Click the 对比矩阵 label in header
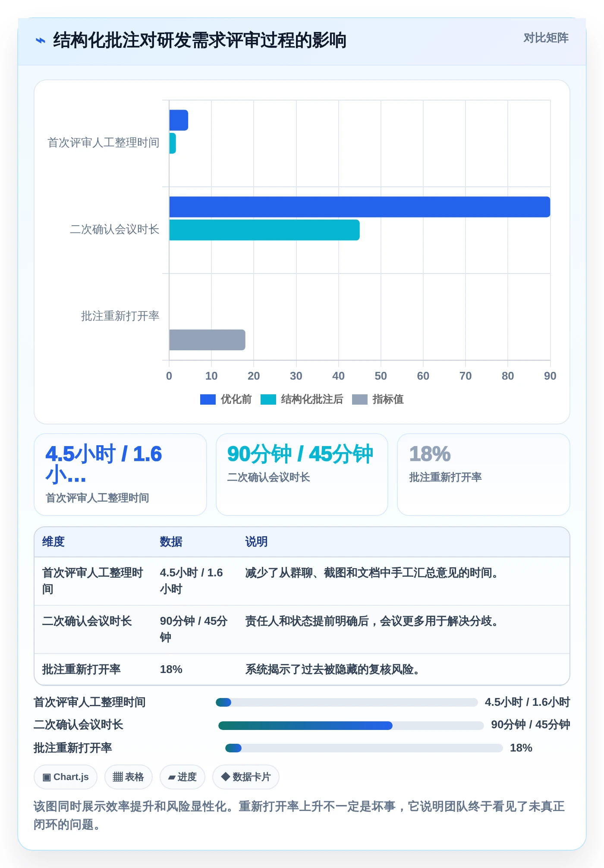Image resolution: width=604 pixels, height=868 pixels. pyautogui.click(x=546, y=38)
